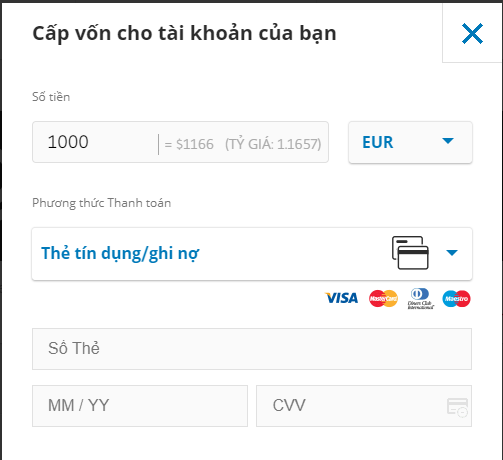Click the VISA logo
The width and height of the screenshot is (503, 460).
tap(342, 298)
